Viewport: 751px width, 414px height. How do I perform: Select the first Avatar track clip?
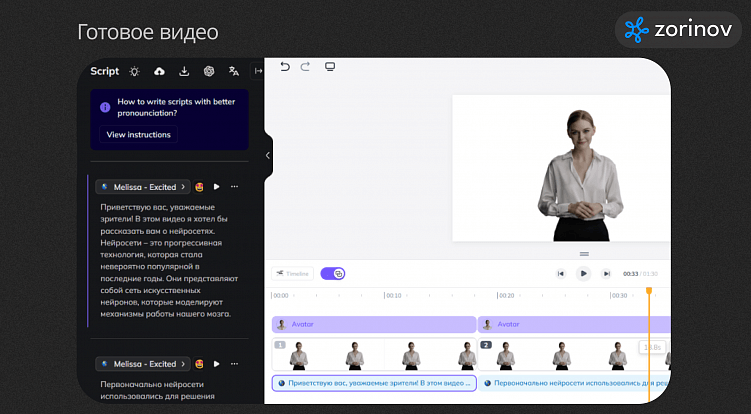pyautogui.click(x=374, y=324)
